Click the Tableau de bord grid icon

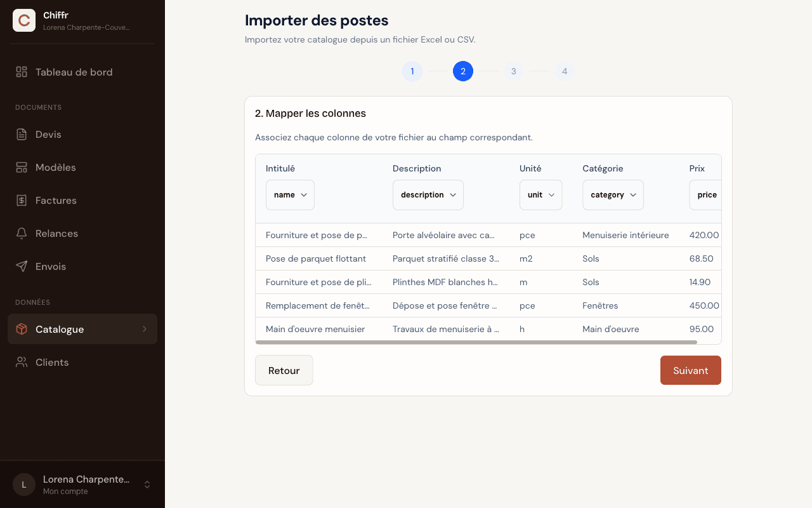22,72
